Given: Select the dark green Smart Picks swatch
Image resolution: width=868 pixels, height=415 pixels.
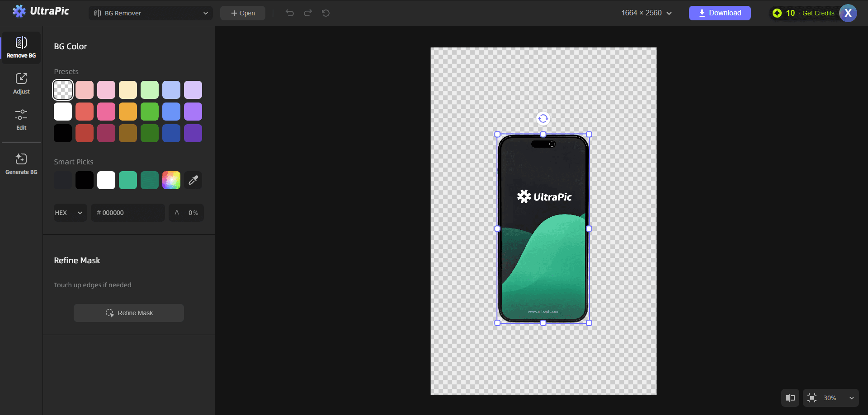Looking at the screenshot, I should [150, 180].
